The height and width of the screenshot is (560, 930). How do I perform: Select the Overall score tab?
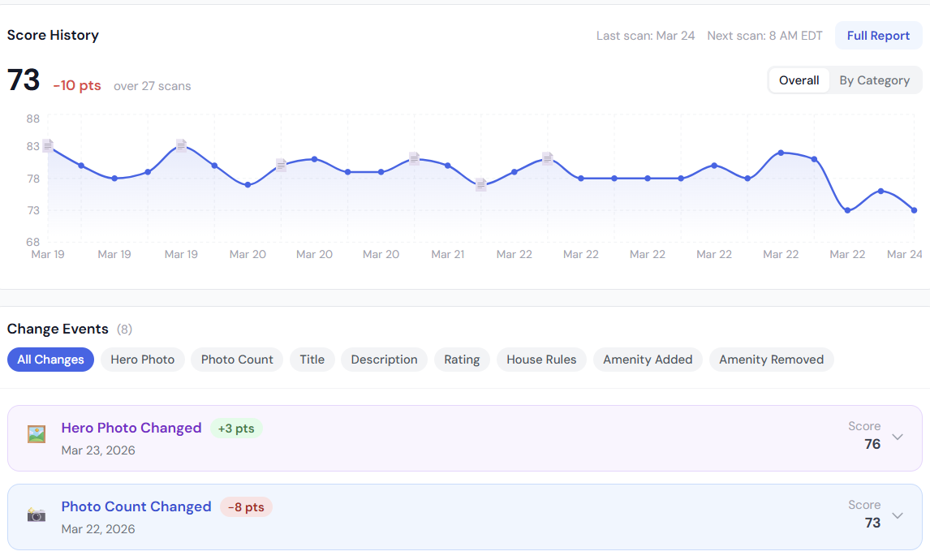[799, 80]
